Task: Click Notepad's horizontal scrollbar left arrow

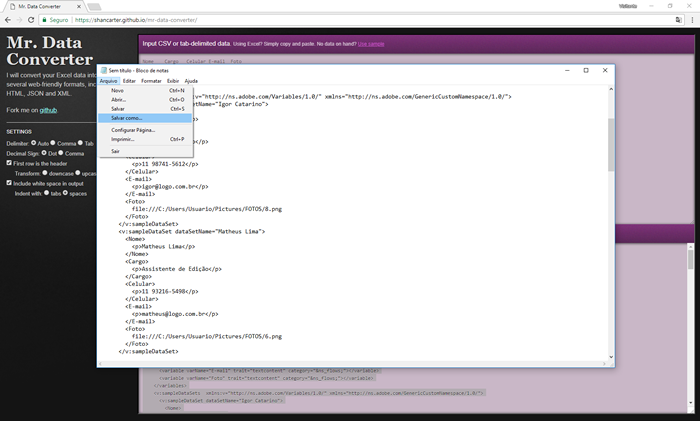Action: (x=100, y=364)
